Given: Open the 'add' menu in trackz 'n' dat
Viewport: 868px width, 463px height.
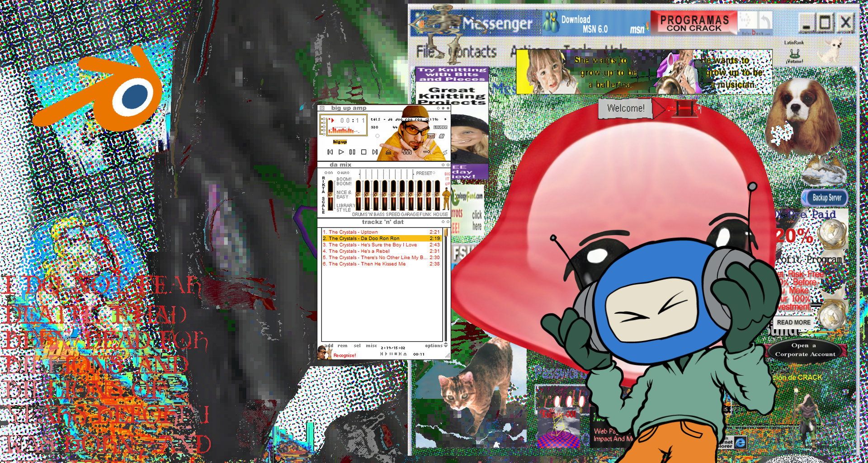Looking at the screenshot, I should (x=329, y=345).
